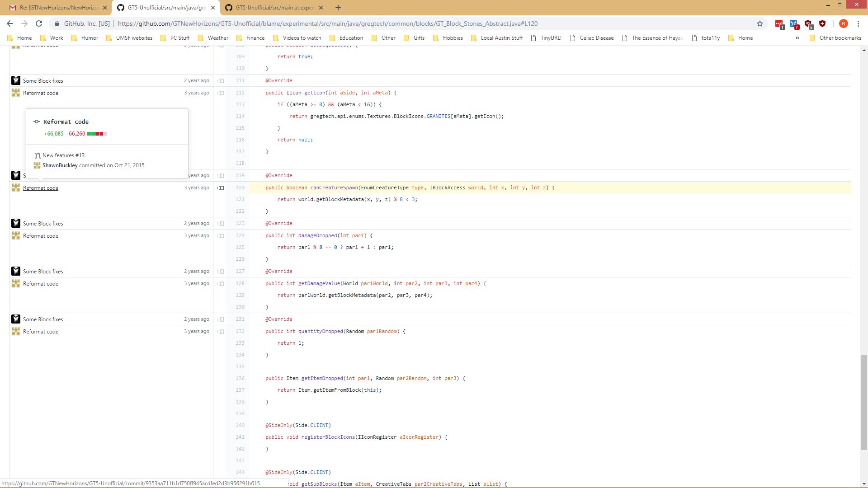View blame prior to change at line 120

coord(221,188)
